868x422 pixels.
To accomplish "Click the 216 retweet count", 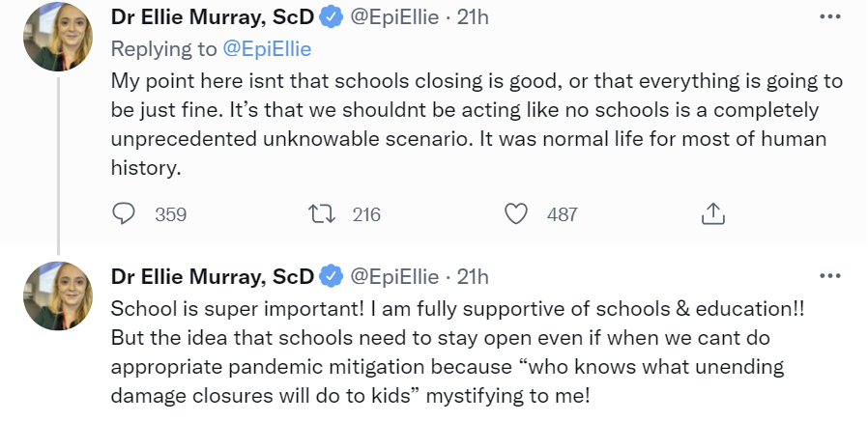I will coord(366,214).
